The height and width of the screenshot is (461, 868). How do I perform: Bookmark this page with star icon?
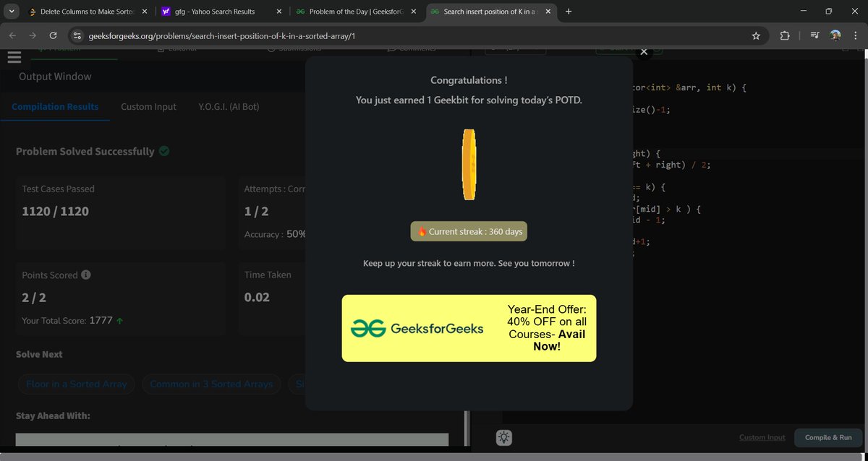756,35
